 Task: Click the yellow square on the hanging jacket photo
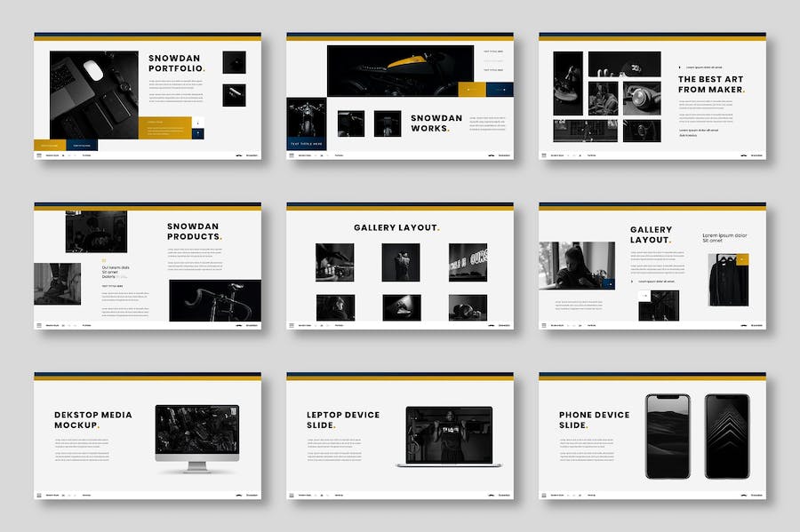(742, 259)
